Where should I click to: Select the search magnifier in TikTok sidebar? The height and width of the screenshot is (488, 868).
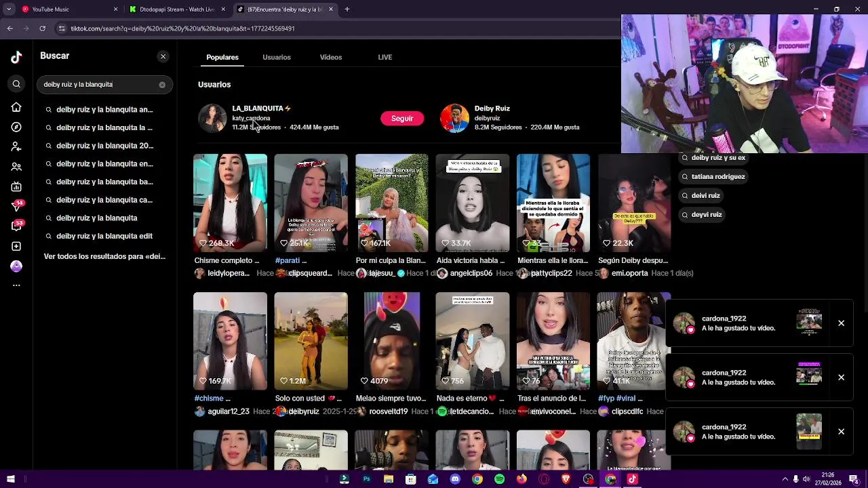[16, 84]
